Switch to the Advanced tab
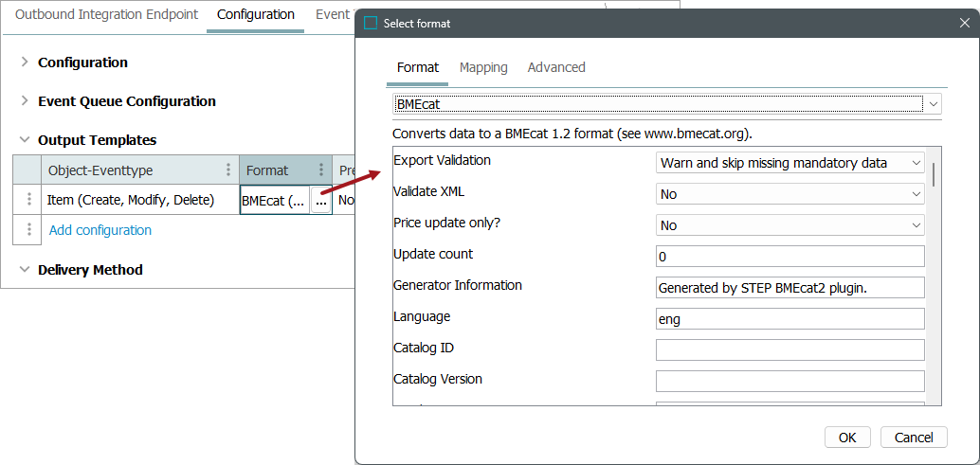The width and height of the screenshot is (980, 465). click(x=556, y=67)
